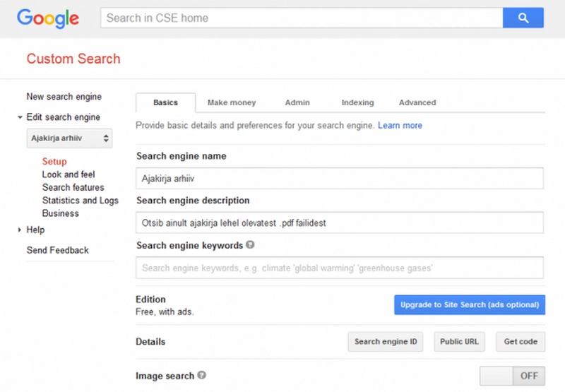565x392 pixels.
Task: Open the Advanced tab
Action: (x=417, y=102)
